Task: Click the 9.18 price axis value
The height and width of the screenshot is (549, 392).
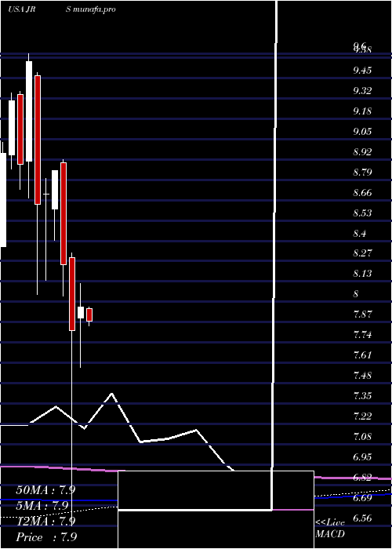Action: (362, 111)
